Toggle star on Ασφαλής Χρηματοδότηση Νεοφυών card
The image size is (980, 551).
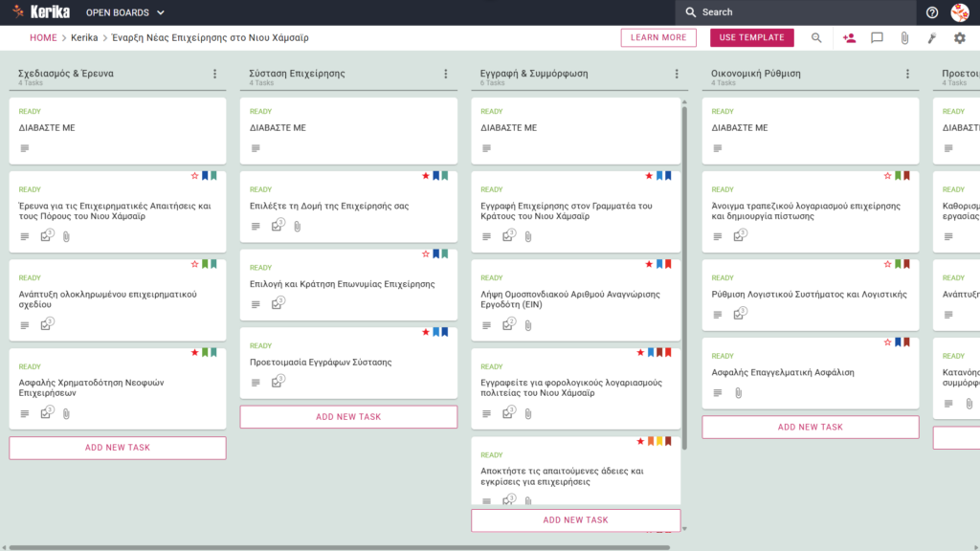coord(194,353)
